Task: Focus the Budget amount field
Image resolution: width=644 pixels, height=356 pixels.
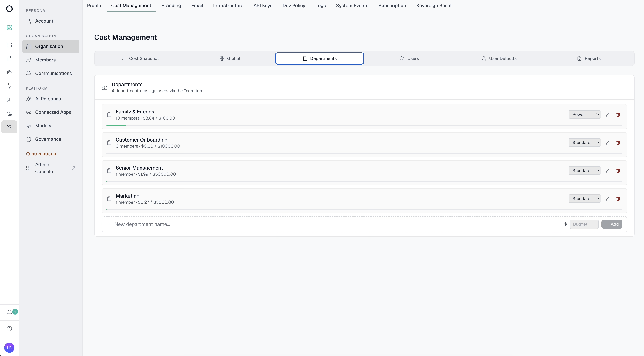Action: (584, 224)
